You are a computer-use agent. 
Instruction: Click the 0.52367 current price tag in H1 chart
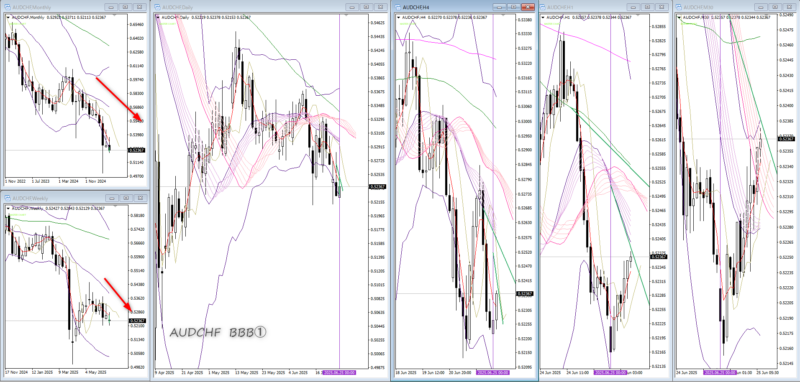pyautogui.click(x=658, y=257)
